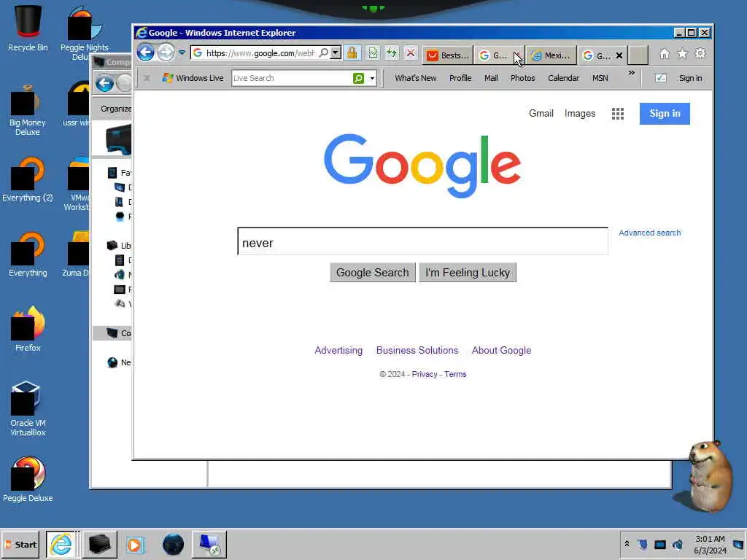The image size is (747, 560).
Task: Click the Windows Live logo button
Action: tap(193, 78)
